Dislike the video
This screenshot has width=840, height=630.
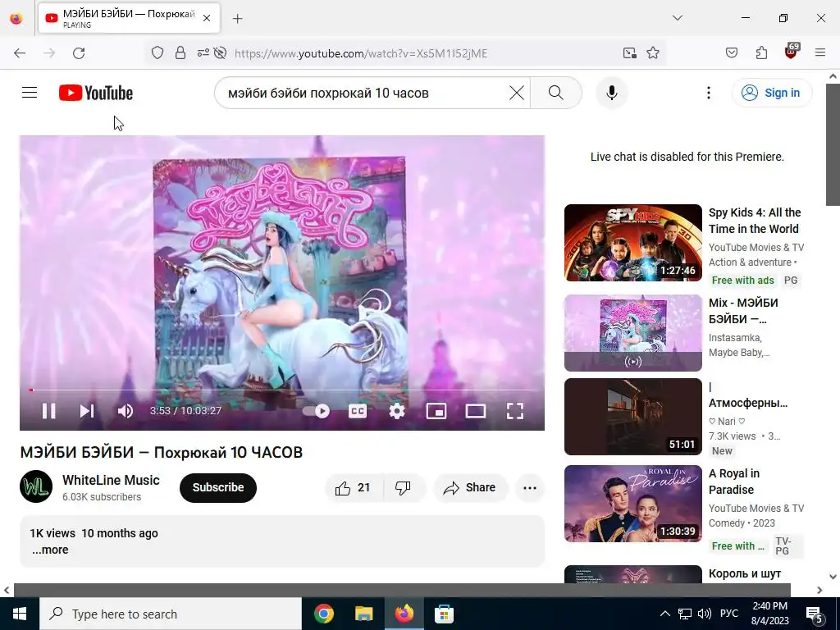click(x=404, y=487)
